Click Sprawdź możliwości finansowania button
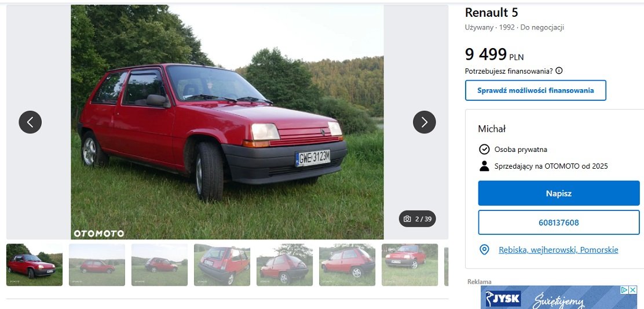This screenshot has height=309, width=644. 536,90
